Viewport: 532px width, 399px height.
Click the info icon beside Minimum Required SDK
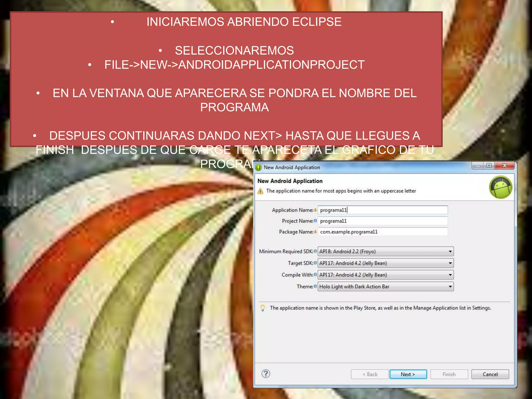tap(315, 251)
